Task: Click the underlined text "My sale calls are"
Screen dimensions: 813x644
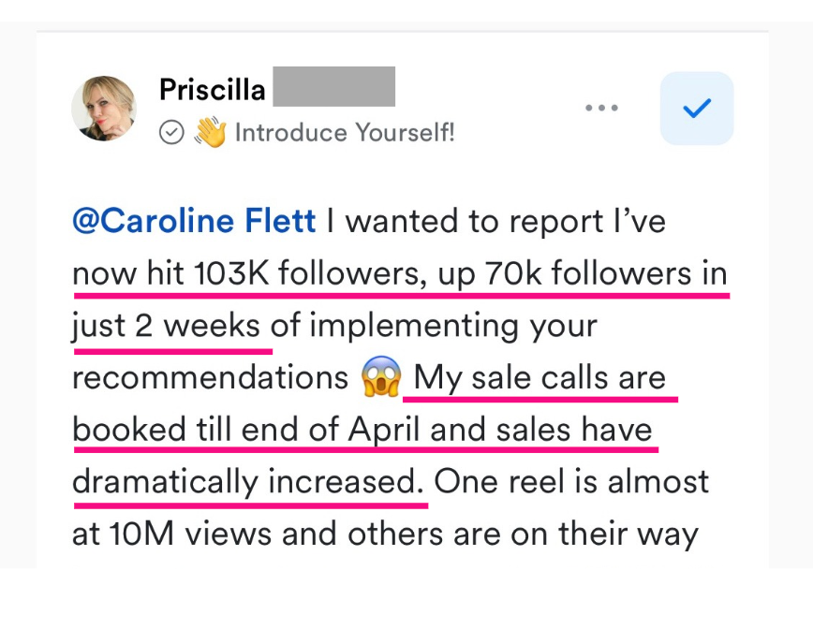Action: [x=540, y=378]
